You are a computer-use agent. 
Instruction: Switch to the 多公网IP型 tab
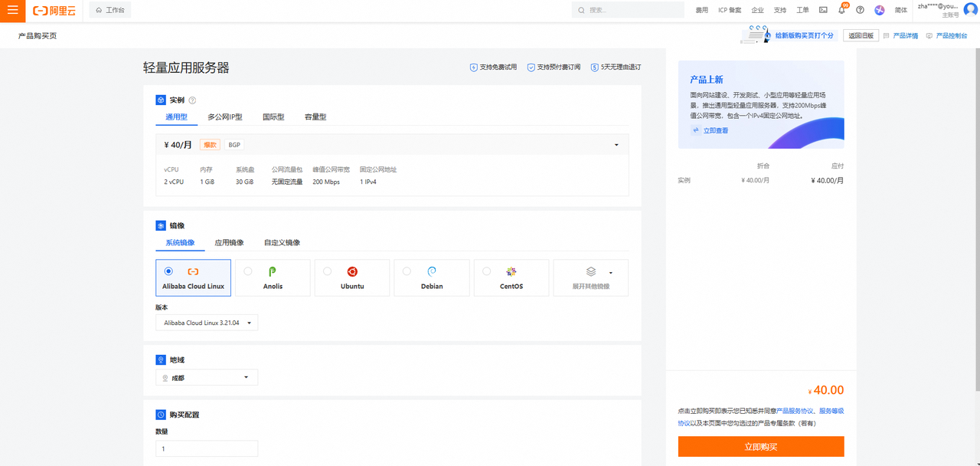pos(224,117)
